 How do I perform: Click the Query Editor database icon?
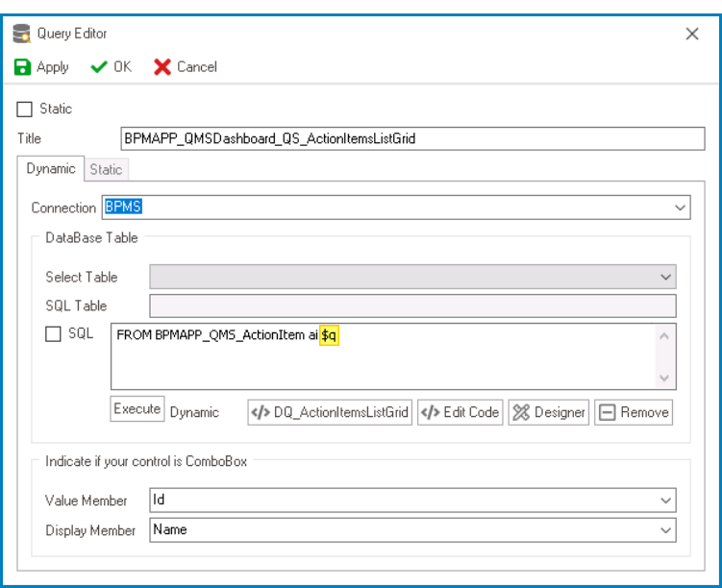[x=22, y=34]
